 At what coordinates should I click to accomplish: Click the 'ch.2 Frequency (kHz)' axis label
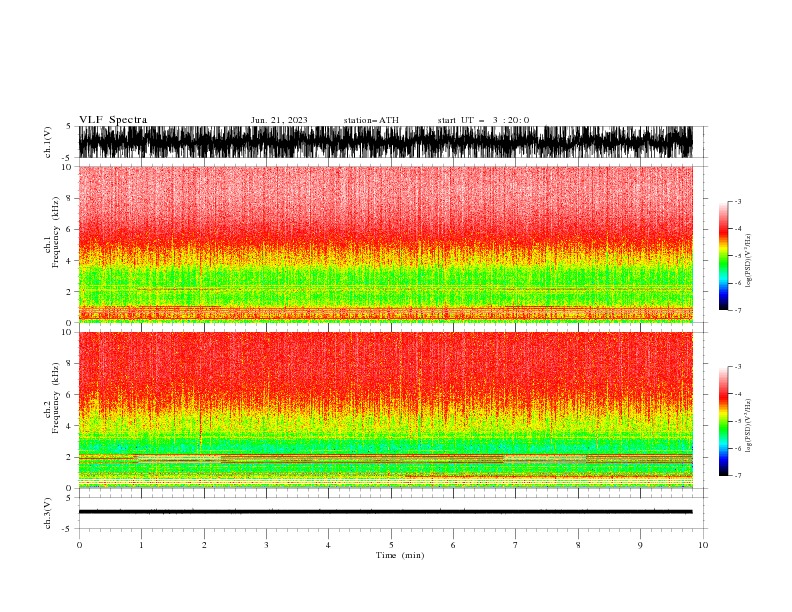(52, 398)
